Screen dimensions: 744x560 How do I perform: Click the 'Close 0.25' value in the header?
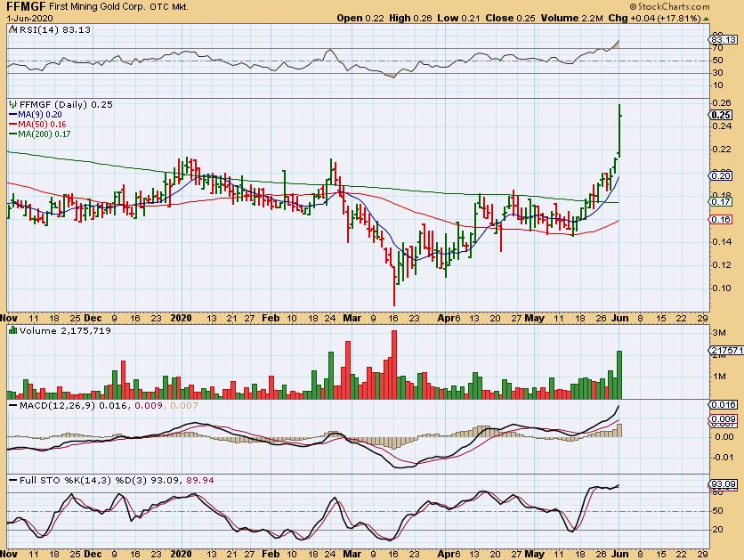point(510,18)
